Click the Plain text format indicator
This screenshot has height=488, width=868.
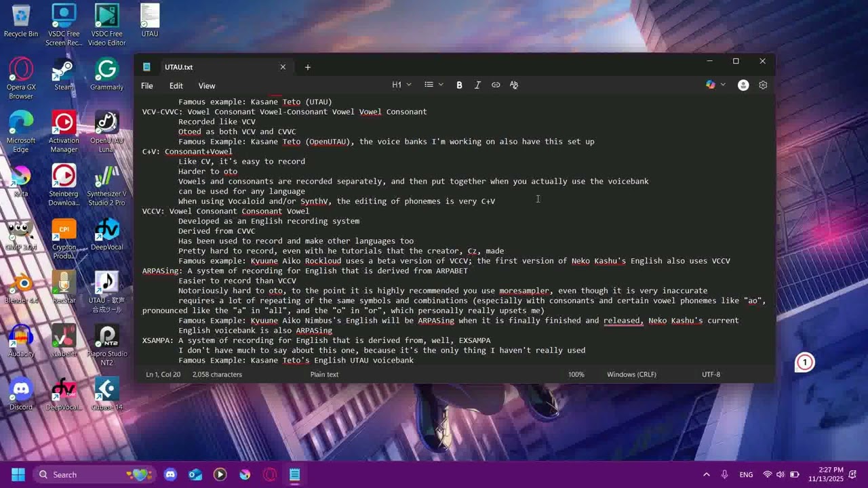tap(324, 374)
